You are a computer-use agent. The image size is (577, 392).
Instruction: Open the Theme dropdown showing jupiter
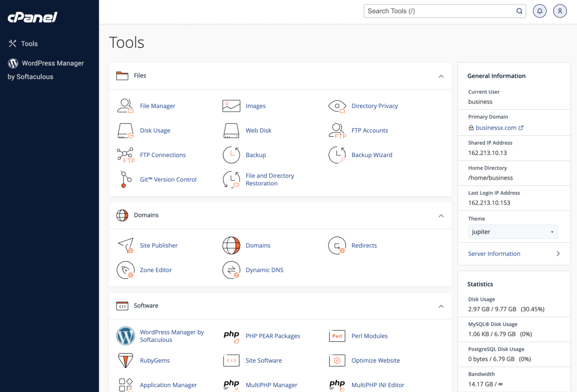[513, 231]
